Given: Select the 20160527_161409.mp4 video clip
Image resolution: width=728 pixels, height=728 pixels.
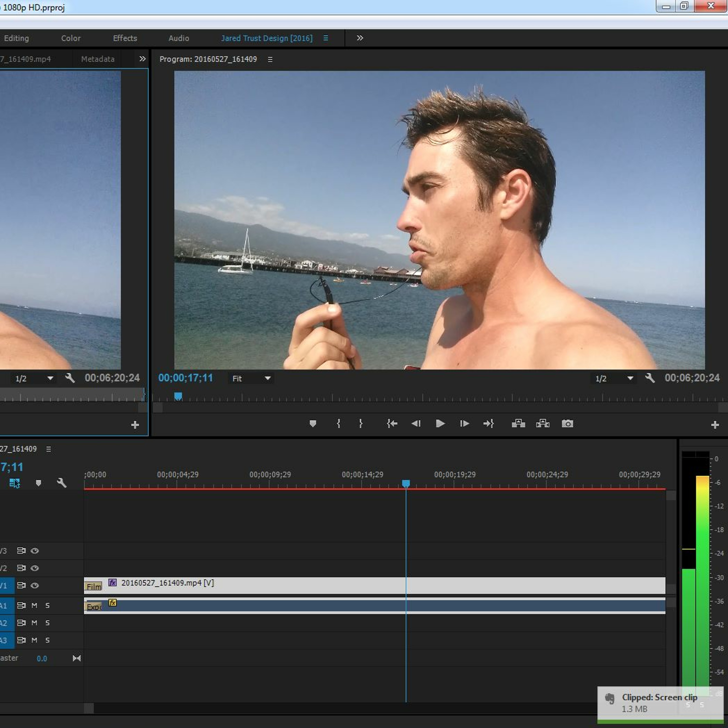Looking at the screenshot, I should point(339,585).
